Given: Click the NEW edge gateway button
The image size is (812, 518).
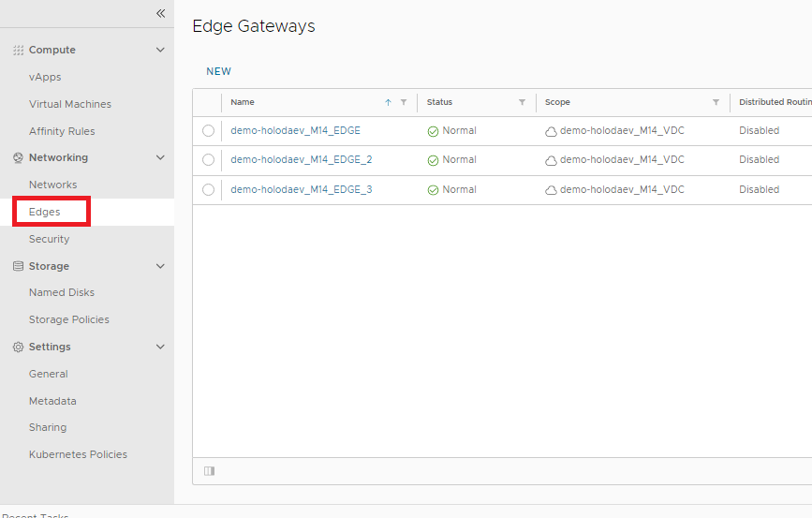Looking at the screenshot, I should 218,71.
